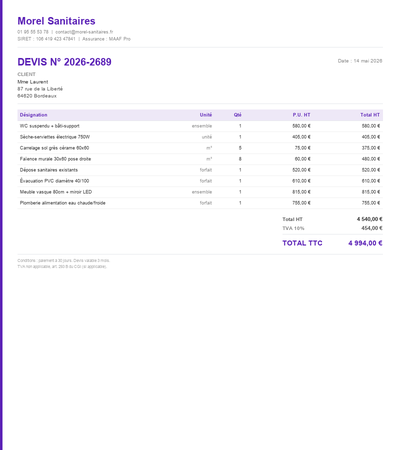Click the P.U. HT column header

click(301, 115)
